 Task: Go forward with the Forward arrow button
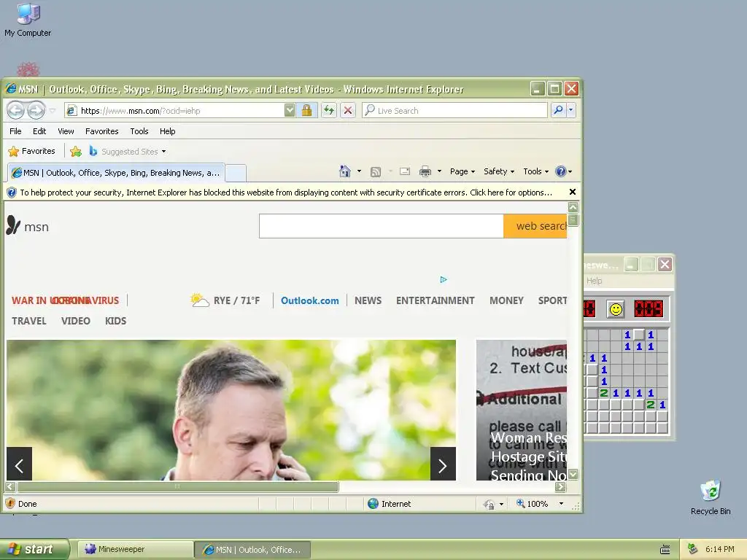[36, 111]
